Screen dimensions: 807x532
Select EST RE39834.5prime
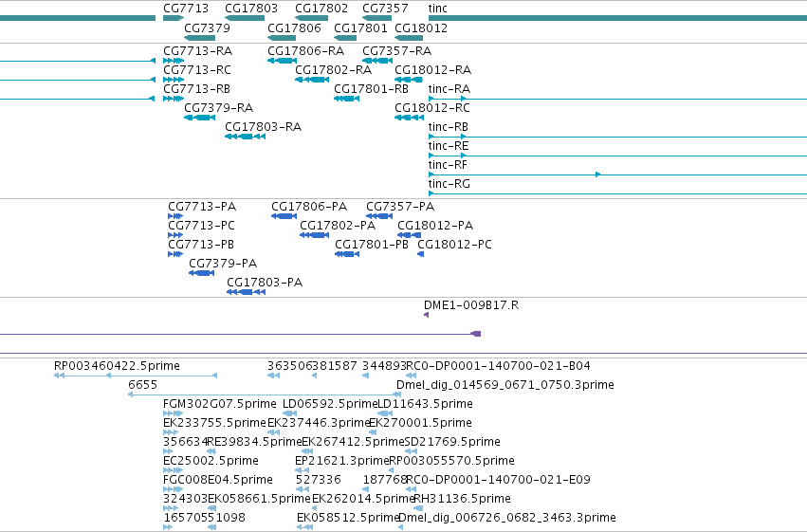click(x=211, y=451)
